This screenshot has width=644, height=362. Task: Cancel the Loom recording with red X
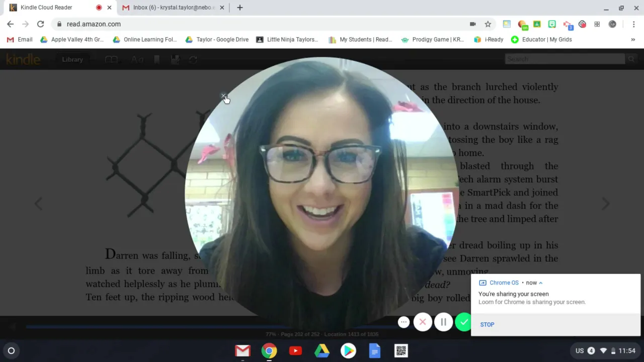click(423, 322)
